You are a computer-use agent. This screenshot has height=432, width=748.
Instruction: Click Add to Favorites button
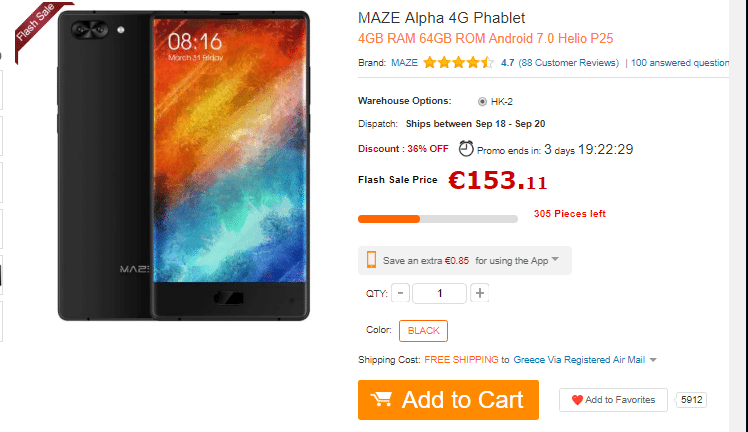(x=613, y=400)
